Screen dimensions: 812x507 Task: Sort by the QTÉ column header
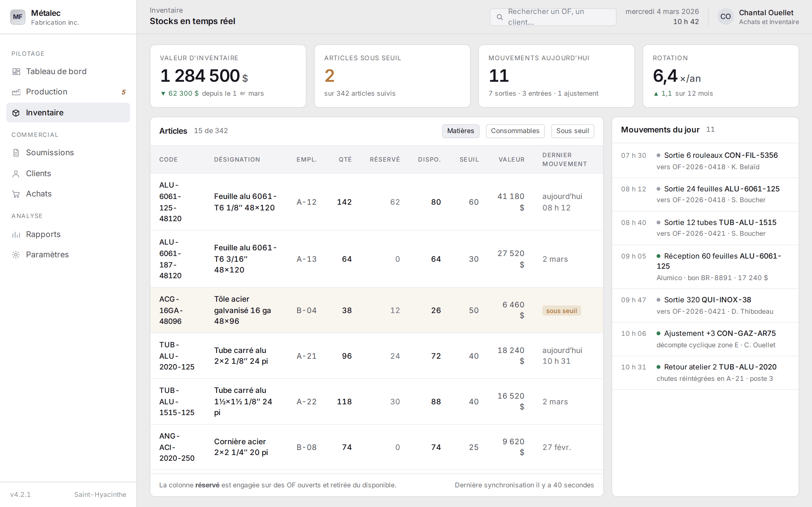point(345,159)
